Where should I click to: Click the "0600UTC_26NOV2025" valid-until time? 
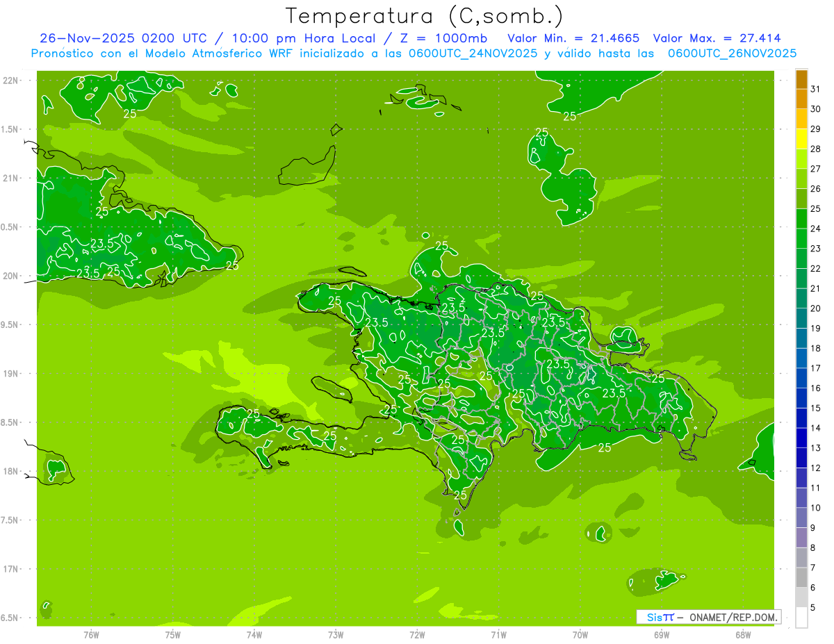[x=732, y=53]
